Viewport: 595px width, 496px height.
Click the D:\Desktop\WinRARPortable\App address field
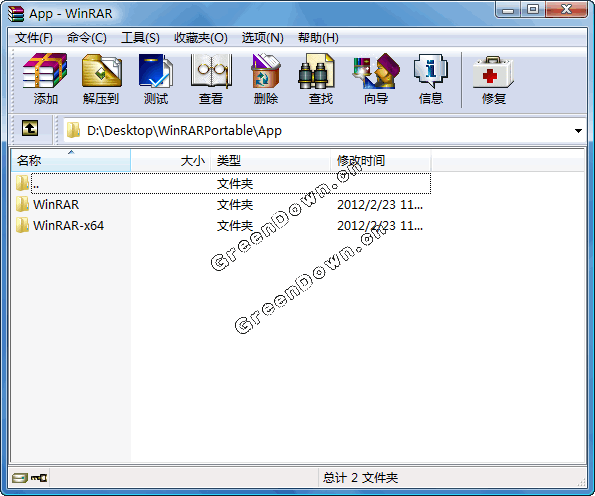point(324,131)
